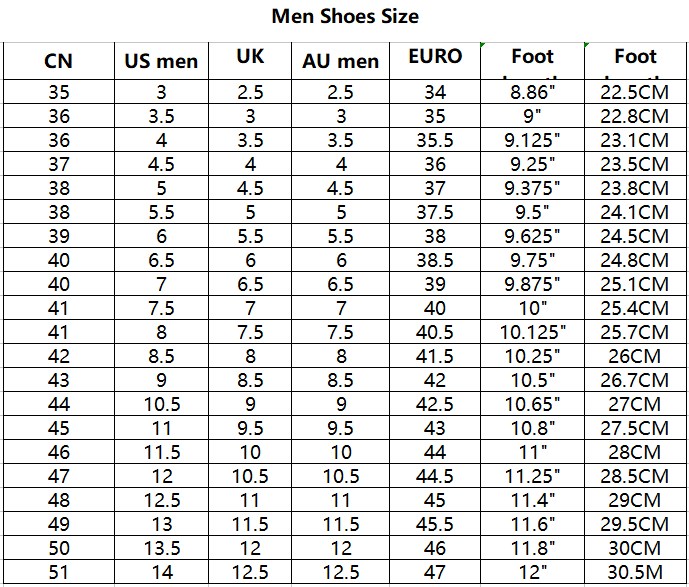The height and width of the screenshot is (587, 689).
Task: Click the green marker on second Foot header
Action: tap(587, 45)
